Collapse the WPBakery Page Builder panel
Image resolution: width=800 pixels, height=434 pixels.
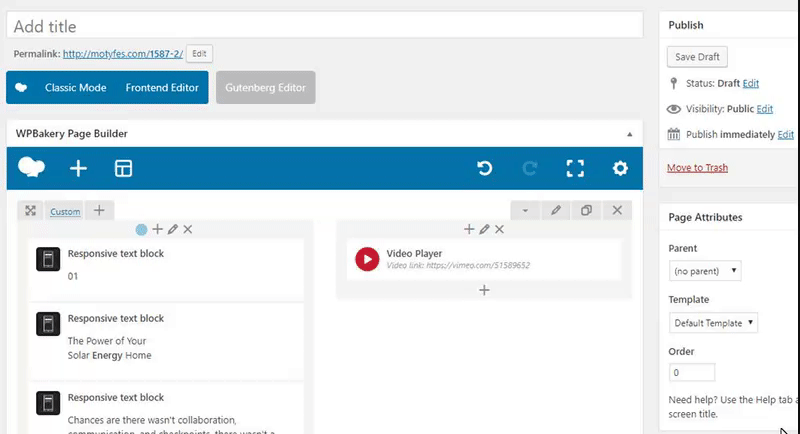(x=630, y=134)
